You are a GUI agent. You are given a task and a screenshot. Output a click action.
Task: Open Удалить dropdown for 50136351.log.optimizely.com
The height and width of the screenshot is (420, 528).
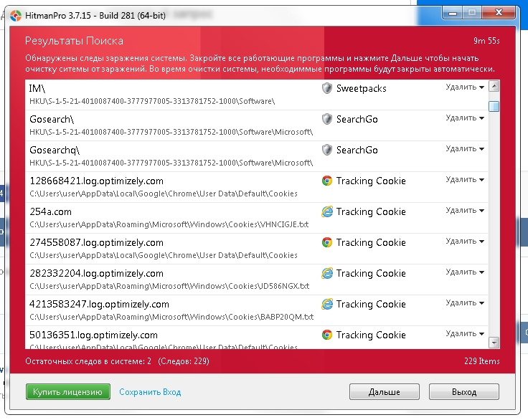point(465,334)
